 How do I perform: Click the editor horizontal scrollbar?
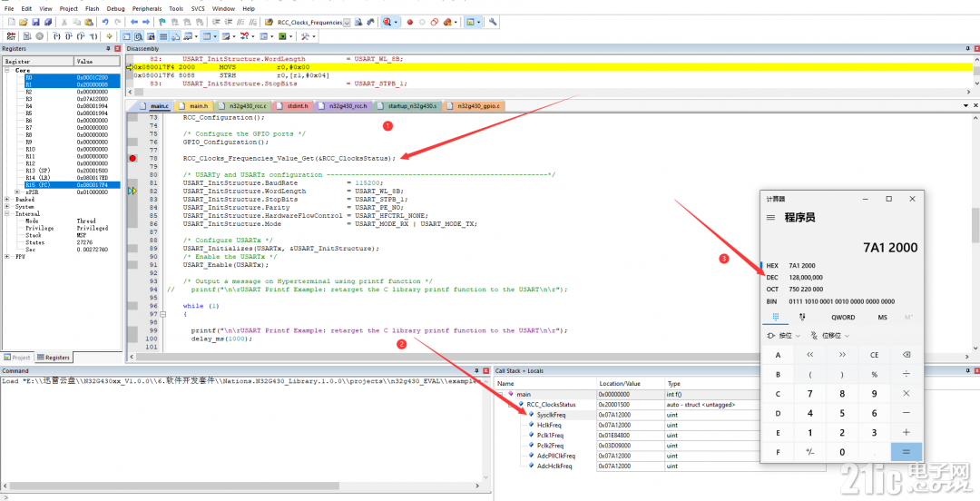550,357
